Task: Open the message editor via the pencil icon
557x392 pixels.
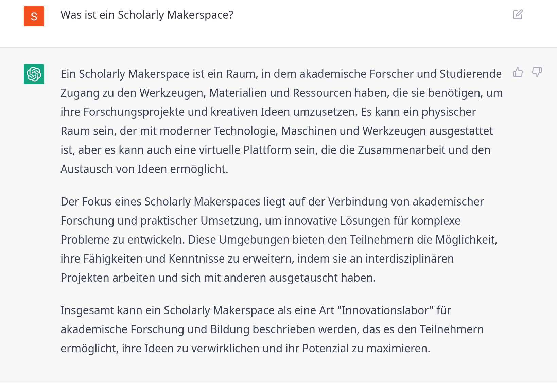Action: point(517,15)
